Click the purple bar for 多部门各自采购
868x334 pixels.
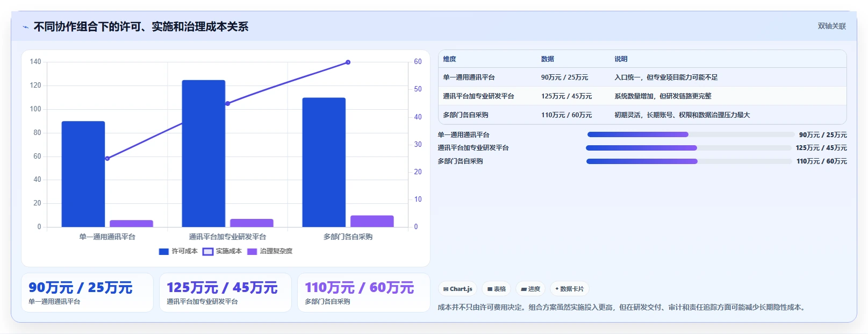[372, 221]
